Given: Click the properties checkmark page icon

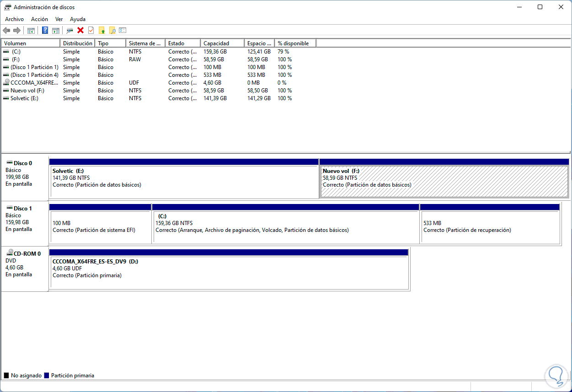Looking at the screenshot, I should tap(91, 31).
